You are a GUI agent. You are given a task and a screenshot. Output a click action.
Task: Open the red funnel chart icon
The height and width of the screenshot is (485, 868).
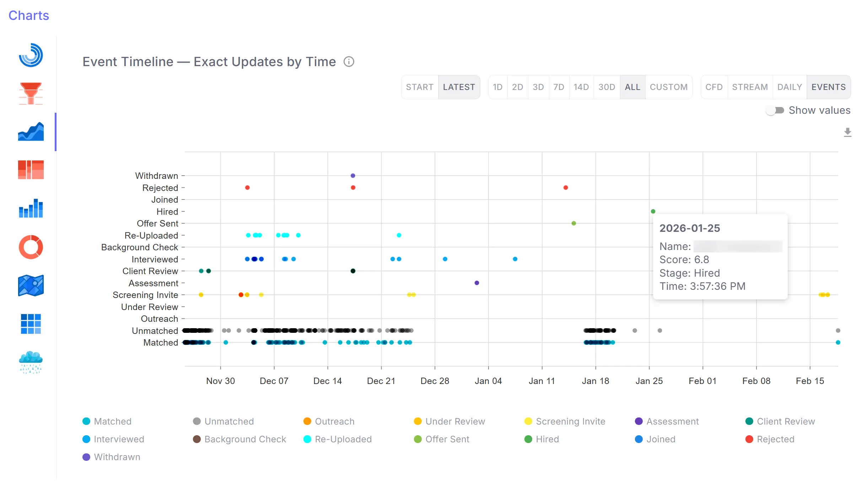pyautogui.click(x=31, y=94)
